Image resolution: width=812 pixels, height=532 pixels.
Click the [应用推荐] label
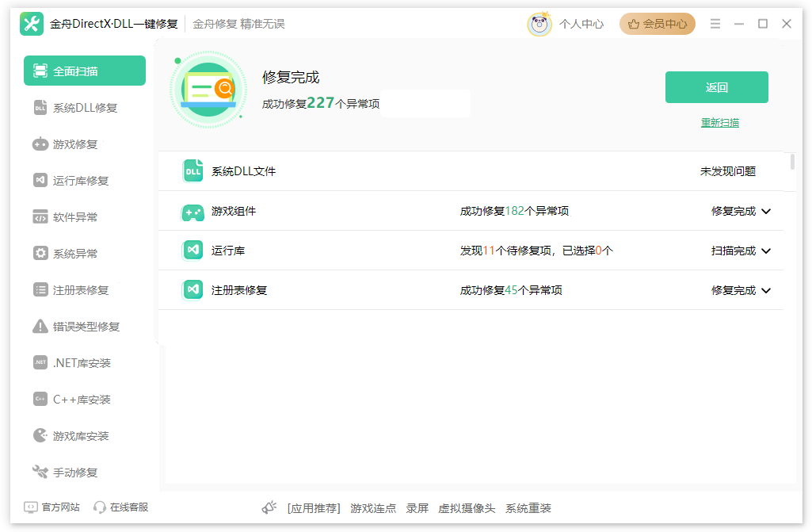[314, 508]
